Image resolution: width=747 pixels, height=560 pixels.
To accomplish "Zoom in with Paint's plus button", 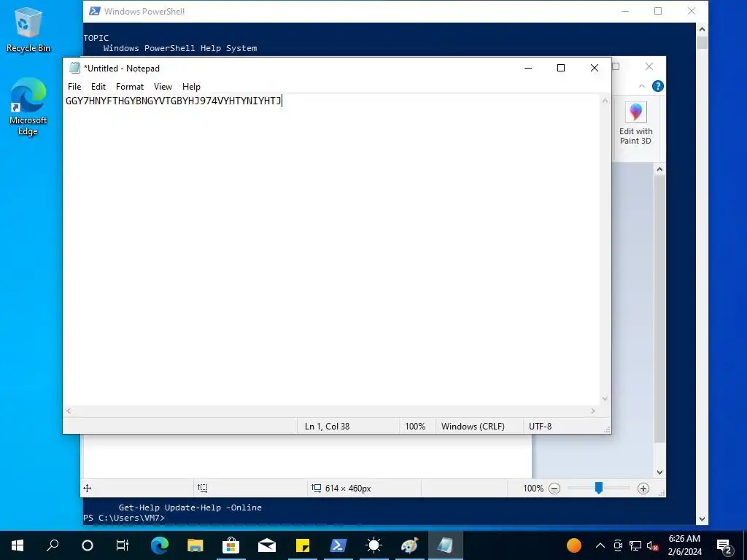I will pyautogui.click(x=643, y=488).
